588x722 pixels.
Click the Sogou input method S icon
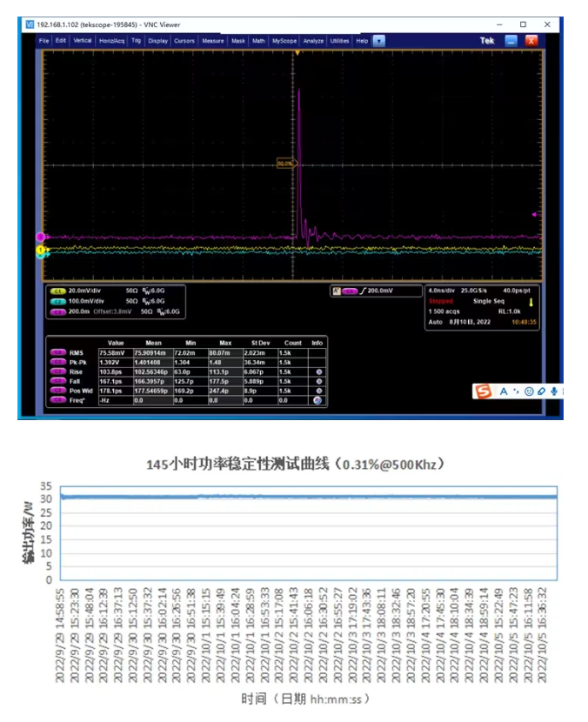pos(483,392)
